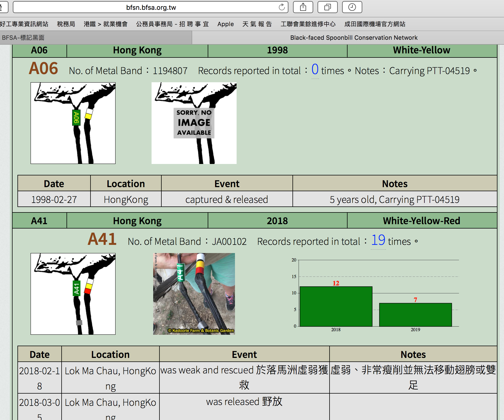This screenshot has width=504, height=420.
Task: Click the 2019 green bar in chart
Action: click(415, 315)
